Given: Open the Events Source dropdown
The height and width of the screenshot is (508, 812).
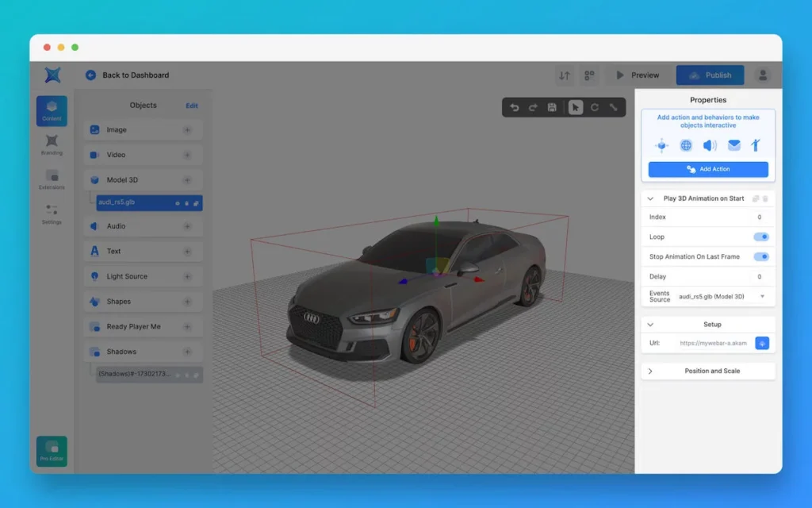Looking at the screenshot, I should 762,296.
